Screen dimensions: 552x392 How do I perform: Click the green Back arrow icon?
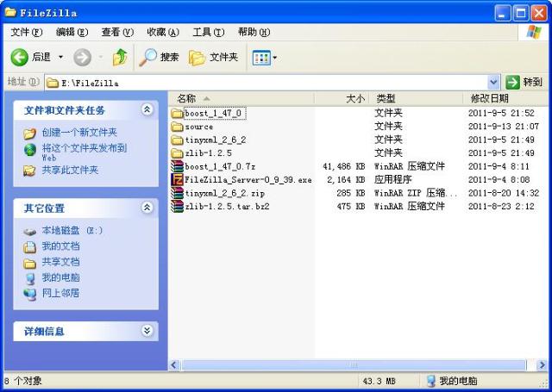(19, 58)
